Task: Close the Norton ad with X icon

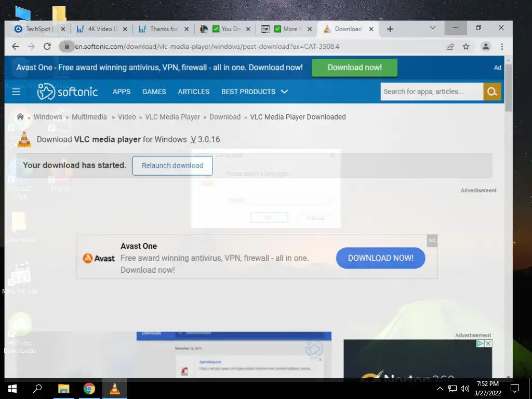Action: (x=488, y=343)
